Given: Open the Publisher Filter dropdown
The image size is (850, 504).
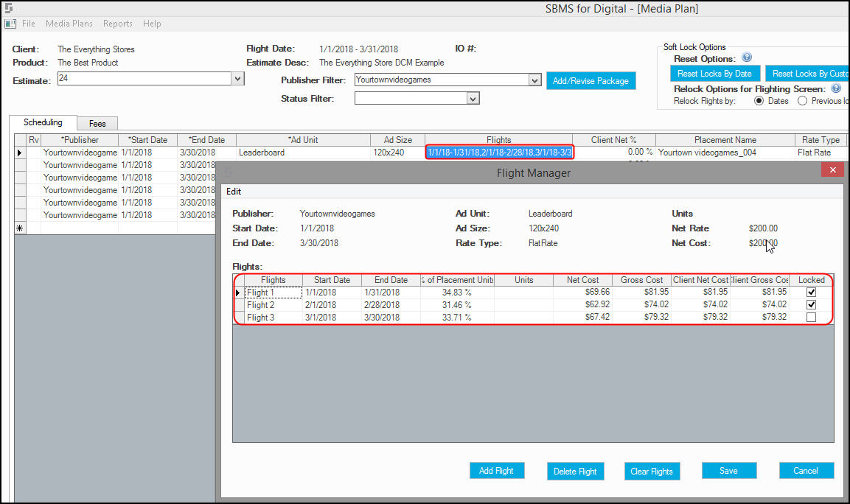Looking at the screenshot, I should [x=534, y=80].
